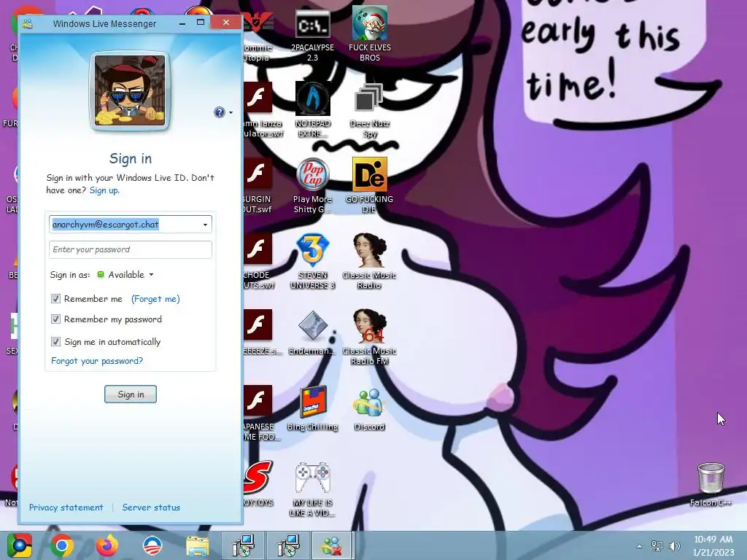Expand the email address dropdown arrow

click(x=205, y=225)
